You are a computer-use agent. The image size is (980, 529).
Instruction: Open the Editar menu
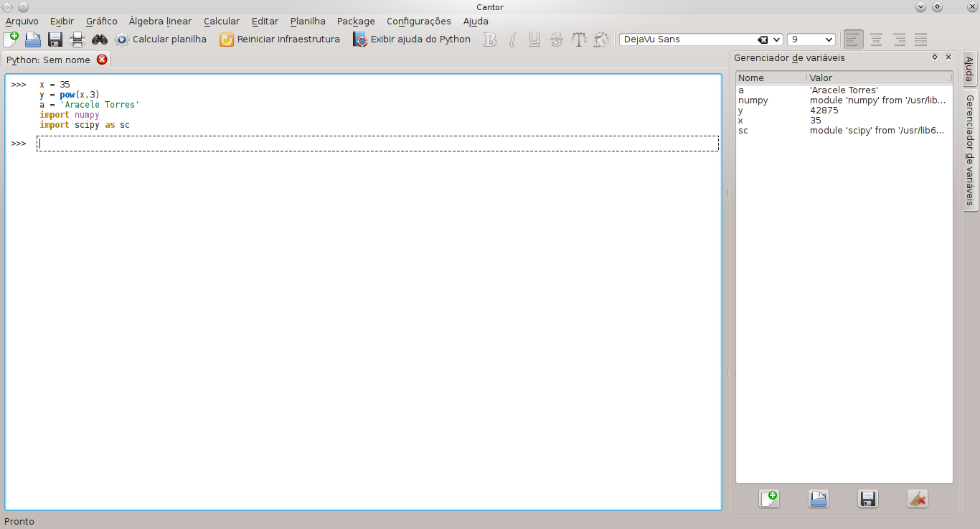(265, 22)
